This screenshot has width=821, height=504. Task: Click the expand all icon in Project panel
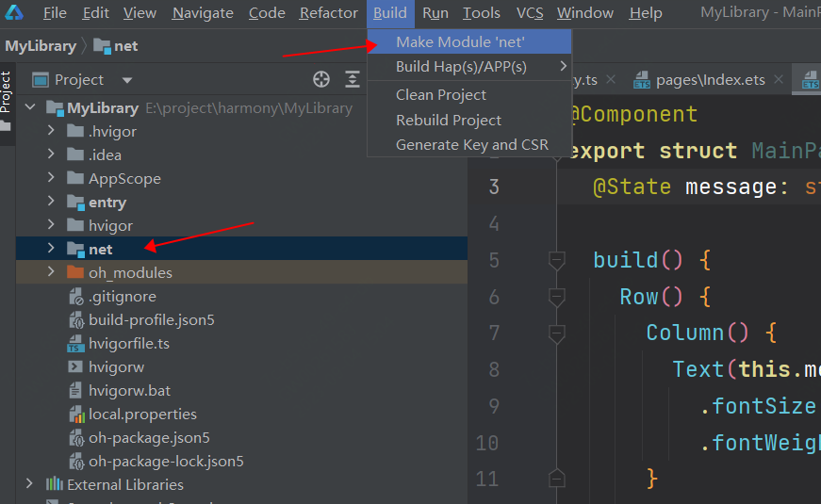tap(353, 80)
